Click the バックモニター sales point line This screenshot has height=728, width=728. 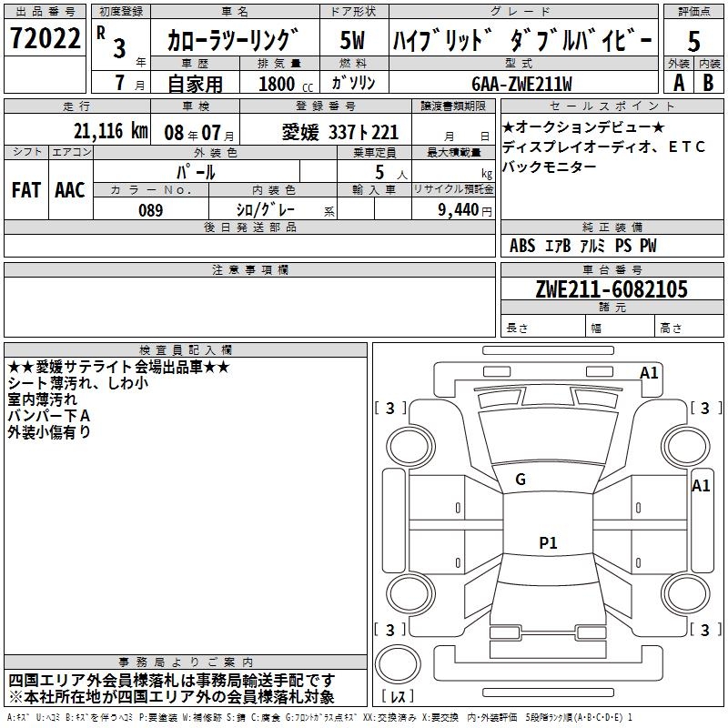coord(550,167)
